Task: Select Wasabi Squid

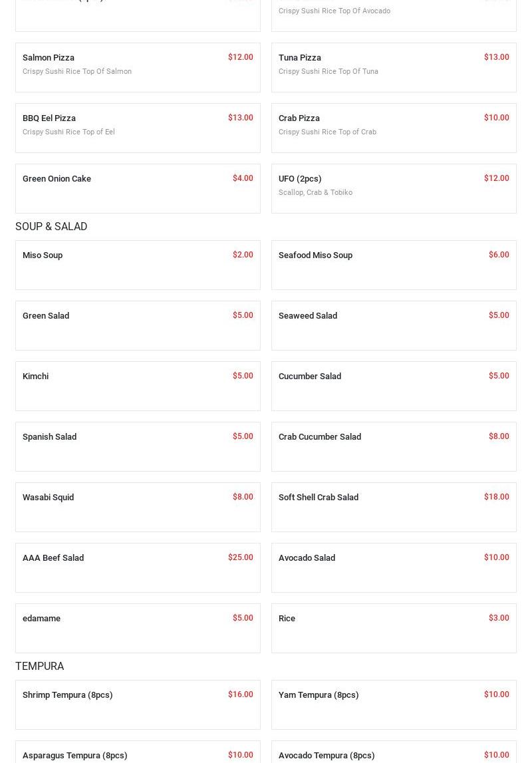Action: [x=138, y=507]
